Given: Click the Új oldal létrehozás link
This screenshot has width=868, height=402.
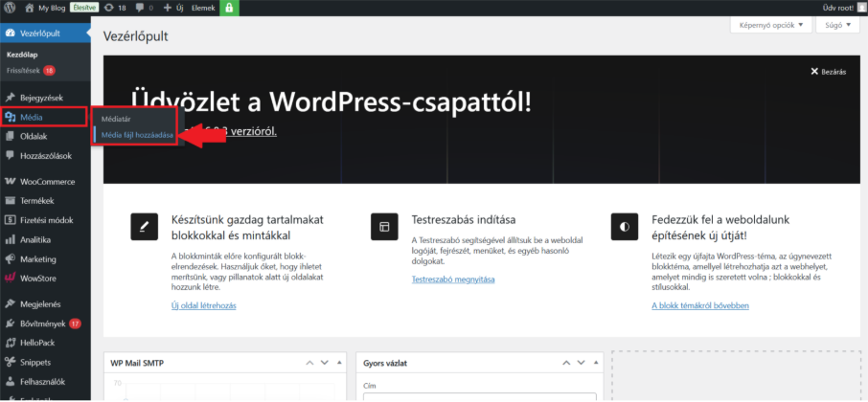Looking at the screenshot, I should [x=203, y=305].
